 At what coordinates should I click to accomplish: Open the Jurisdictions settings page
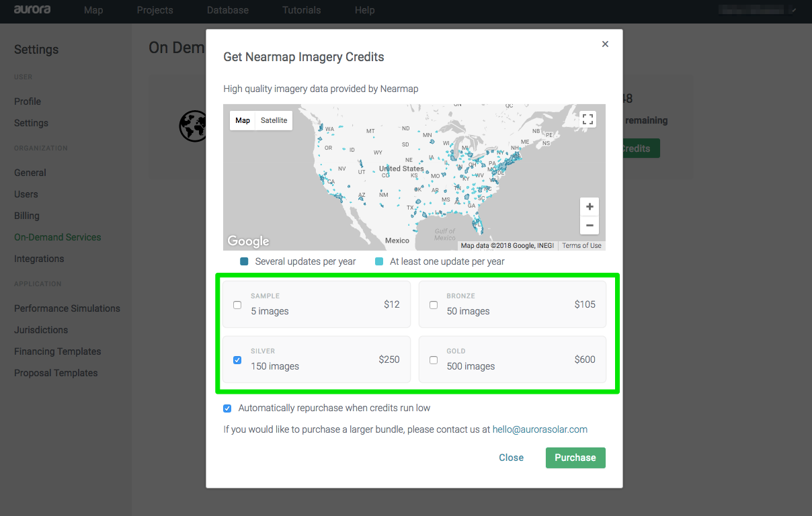point(41,330)
